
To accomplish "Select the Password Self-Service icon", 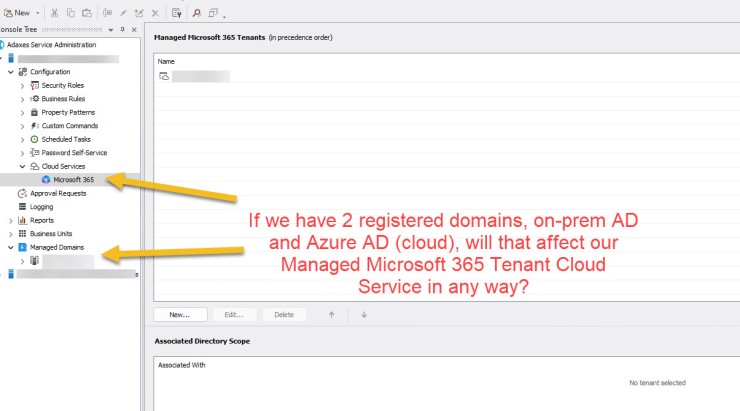I will click(x=34, y=152).
